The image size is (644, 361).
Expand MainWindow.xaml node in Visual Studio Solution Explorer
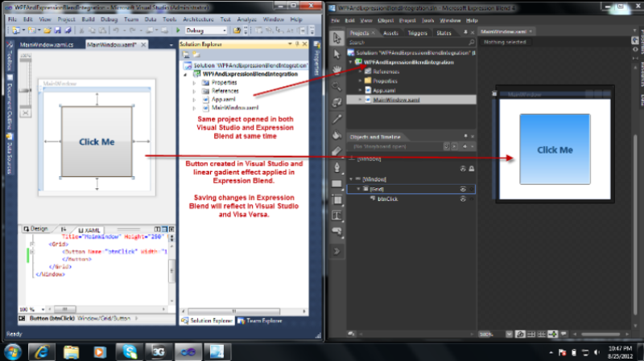pyautogui.click(x=194, y=109)
